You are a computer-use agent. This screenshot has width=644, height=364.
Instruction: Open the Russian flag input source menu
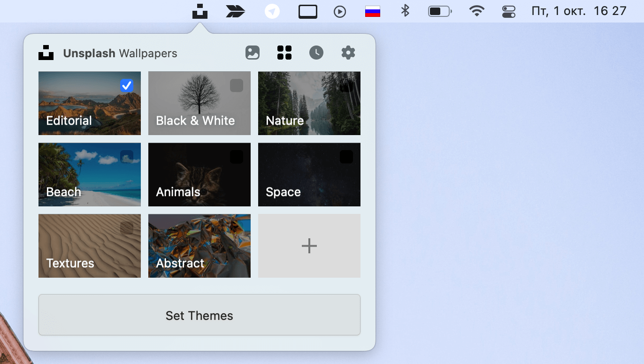click(x=373, y=11)
